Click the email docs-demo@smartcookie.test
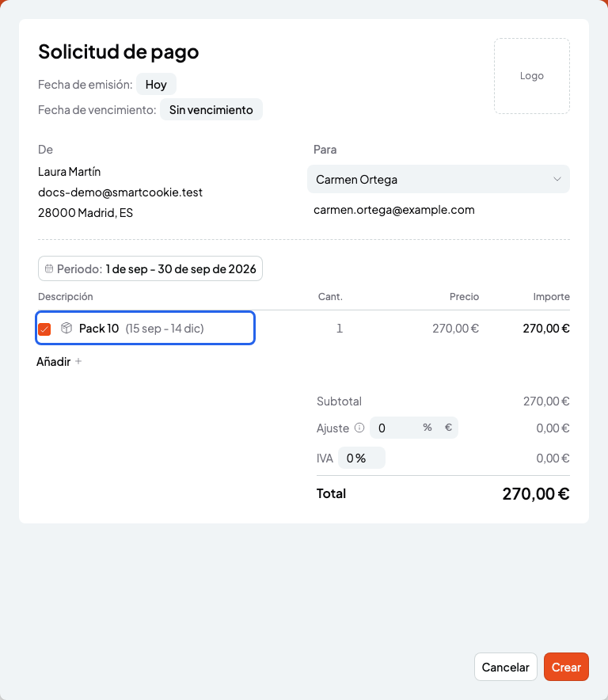 pyautogui.click(x=120, y=192)
